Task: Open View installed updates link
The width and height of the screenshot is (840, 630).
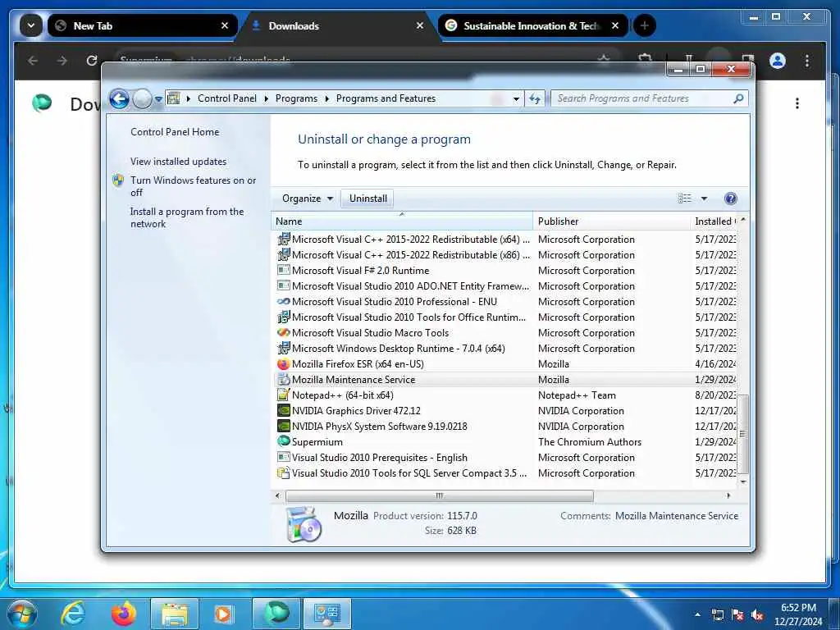Action: 178,162
